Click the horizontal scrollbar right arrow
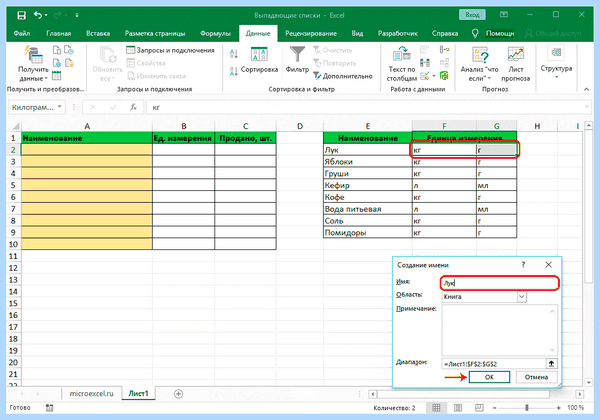The height and width of the screenshot is (420, 600). pyautogui.click(x=580, y=394)
